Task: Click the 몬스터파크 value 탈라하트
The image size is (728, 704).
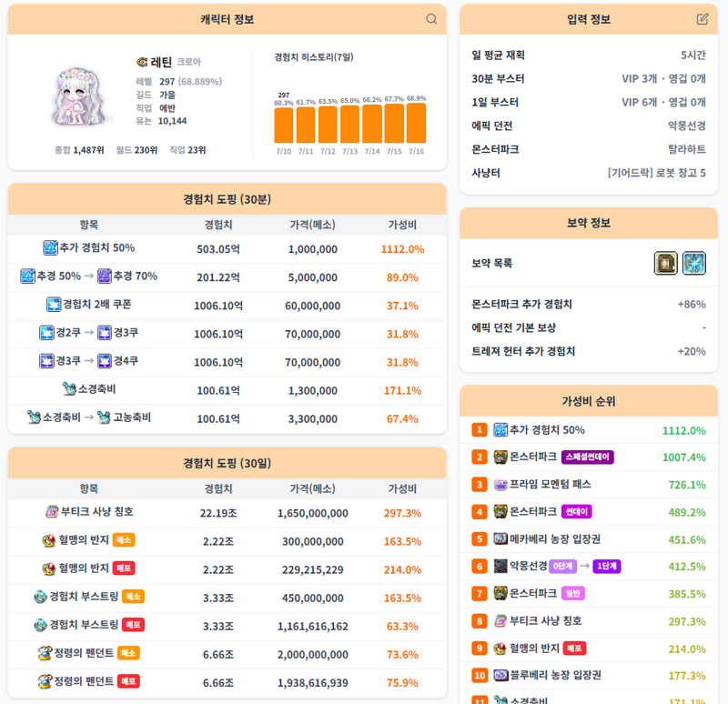Action: [687, 149]
